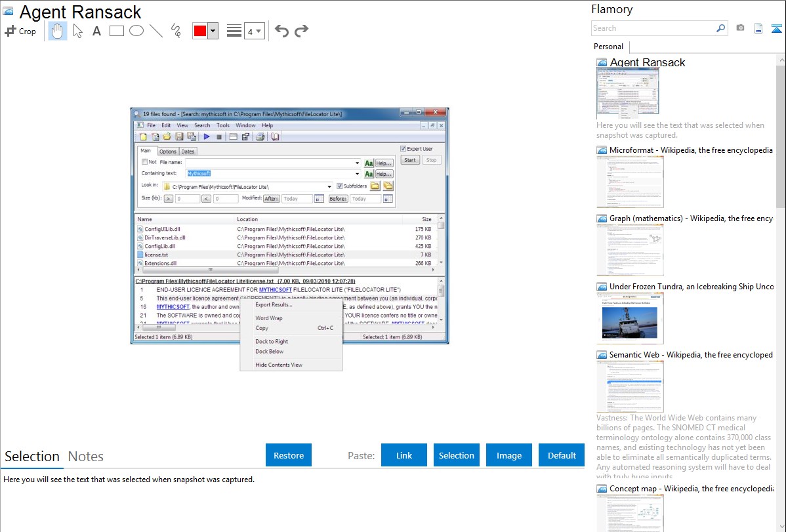Focus the Flamory Search field
This screenshot has width=786, height=532.
click(x=653, y=28)
